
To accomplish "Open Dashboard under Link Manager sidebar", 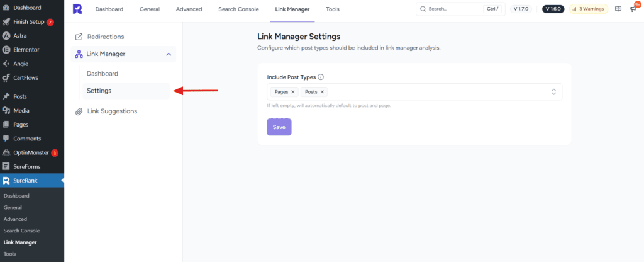I will pyautogui.click(x=103, y=74).
